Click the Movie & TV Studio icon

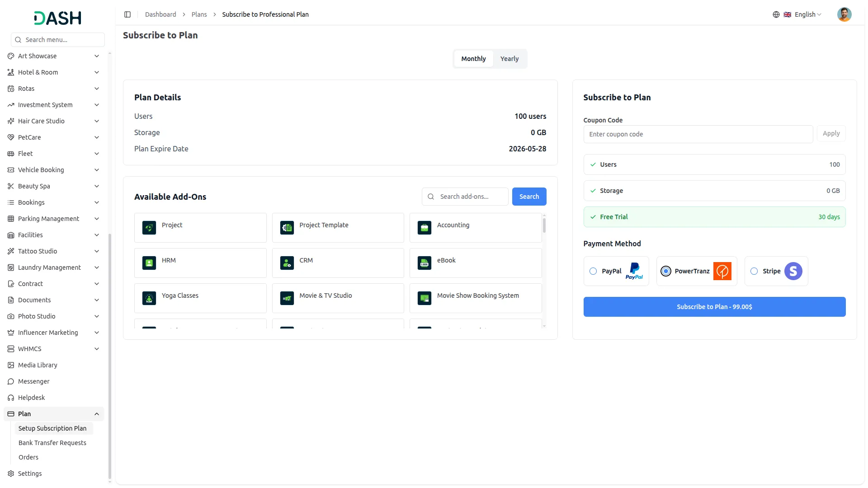coord(287,298)
